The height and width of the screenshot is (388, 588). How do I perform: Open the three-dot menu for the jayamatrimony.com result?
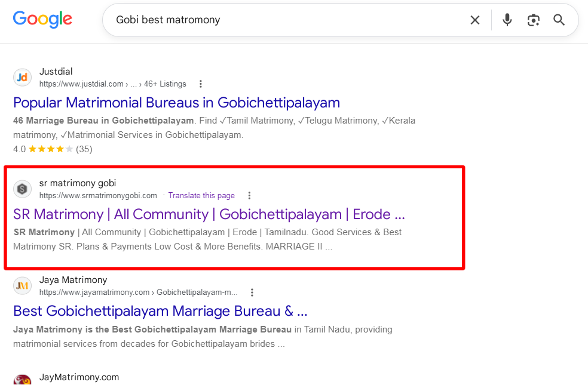click(x=252, y=292)
